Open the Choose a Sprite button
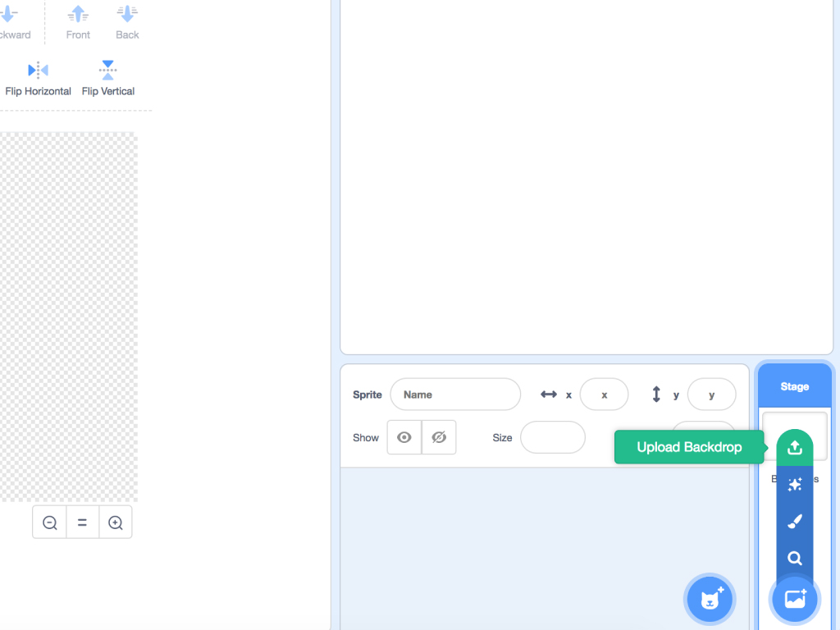Image resolution: width=840 pixels, height=630 pixels. 710,599
